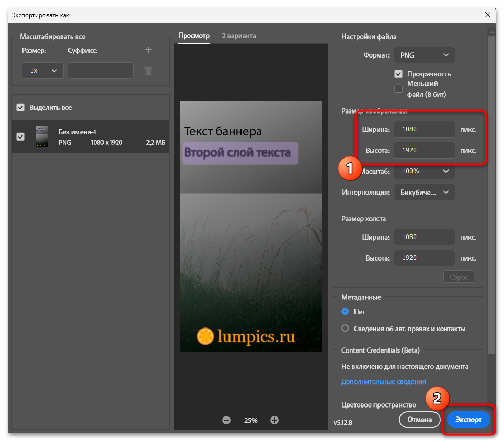Add another scale size with plus icon

click(x=148, y=50)
